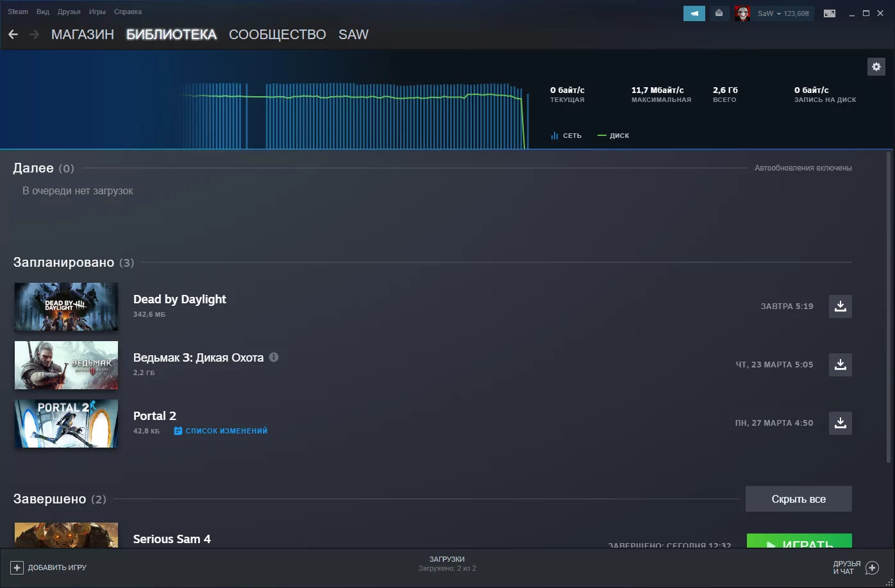Click Serious Sam 4 title text
Image resolution: width=895 pixels, height=588 pixels.
click(x=172, y=539)
